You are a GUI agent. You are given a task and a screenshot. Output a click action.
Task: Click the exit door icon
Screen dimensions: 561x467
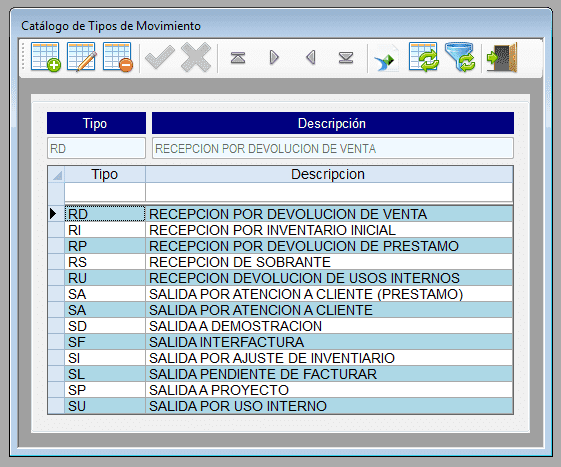(x=502, y=57)
